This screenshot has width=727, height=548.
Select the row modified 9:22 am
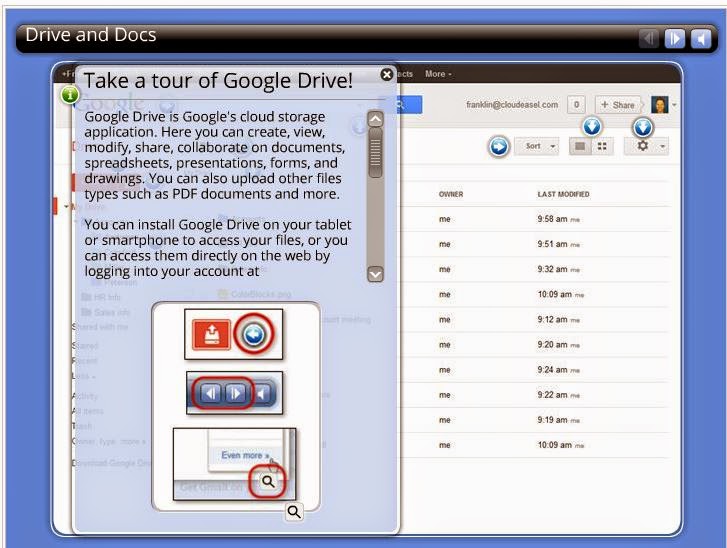click(536, 395)
